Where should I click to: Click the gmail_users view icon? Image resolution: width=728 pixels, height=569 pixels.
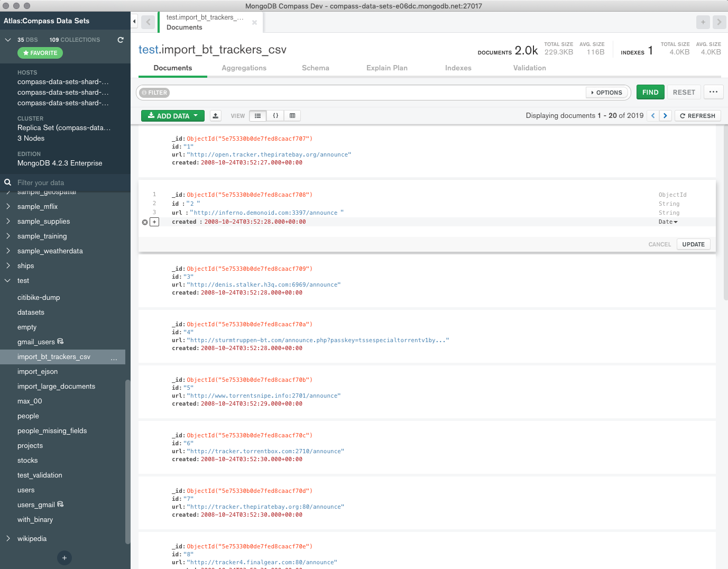pos(60,342)
